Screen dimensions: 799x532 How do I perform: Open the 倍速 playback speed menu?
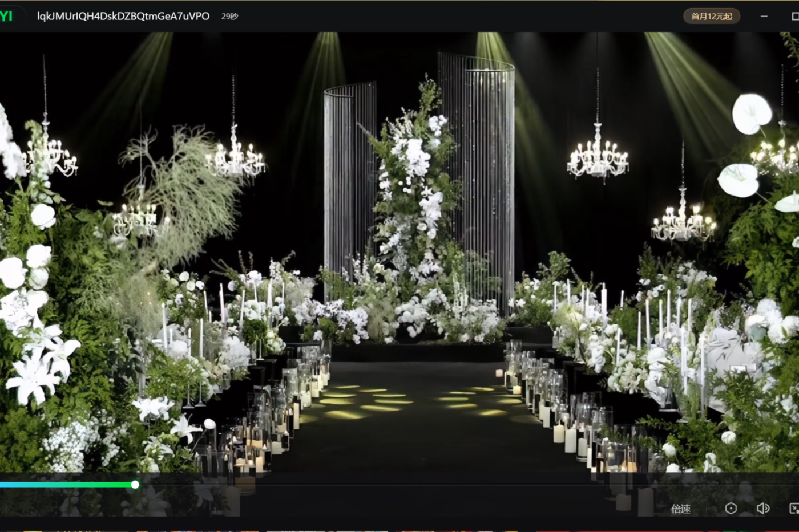tap(680, 509)
